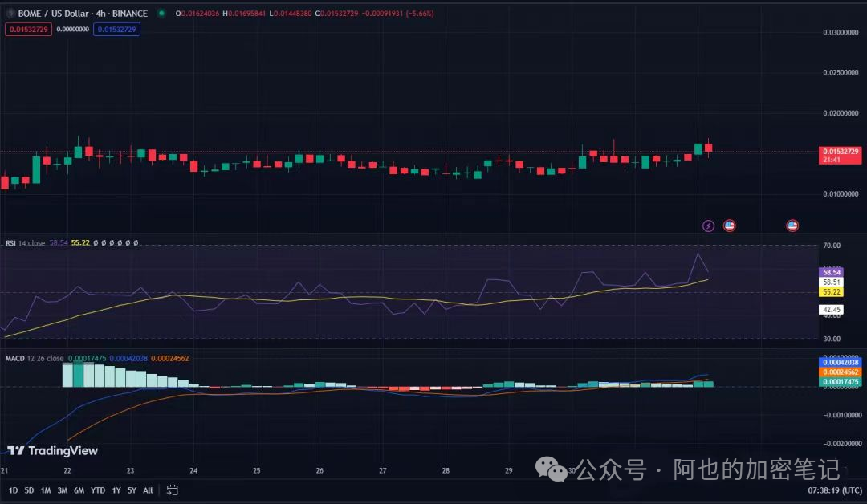Switch to the 1M time range
The width and height of the screenshot is (867, 504).
(x=46, y=490)
